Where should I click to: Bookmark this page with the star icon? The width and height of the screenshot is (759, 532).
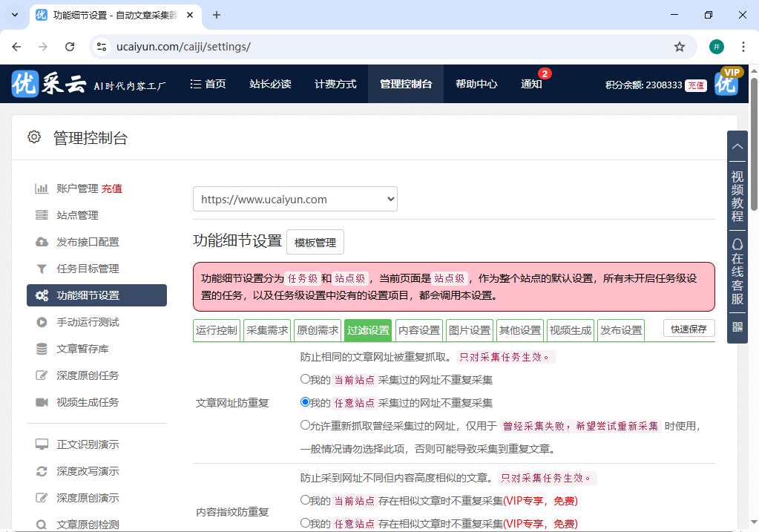pos(679,47)
